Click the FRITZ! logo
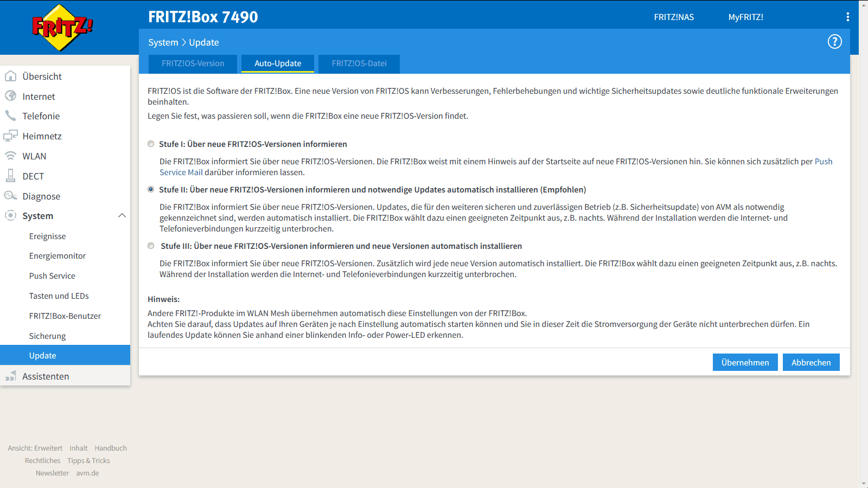 coord(62,28)
